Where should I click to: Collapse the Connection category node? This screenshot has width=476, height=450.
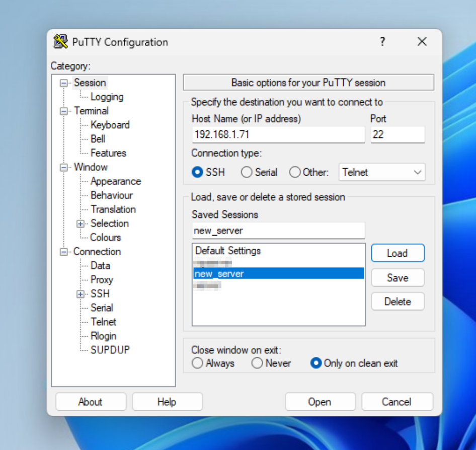(64, 252)
